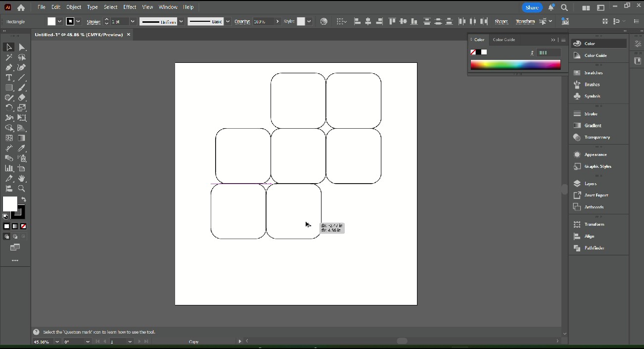Select the Shape Builder tool
The height and width of the screenshot is (349, 644).
click(x=9, y=128)
